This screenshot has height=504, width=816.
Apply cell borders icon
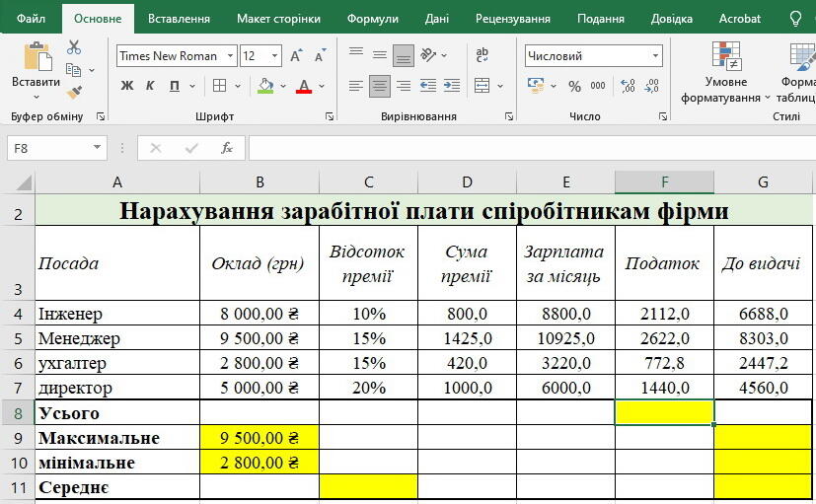220,86
